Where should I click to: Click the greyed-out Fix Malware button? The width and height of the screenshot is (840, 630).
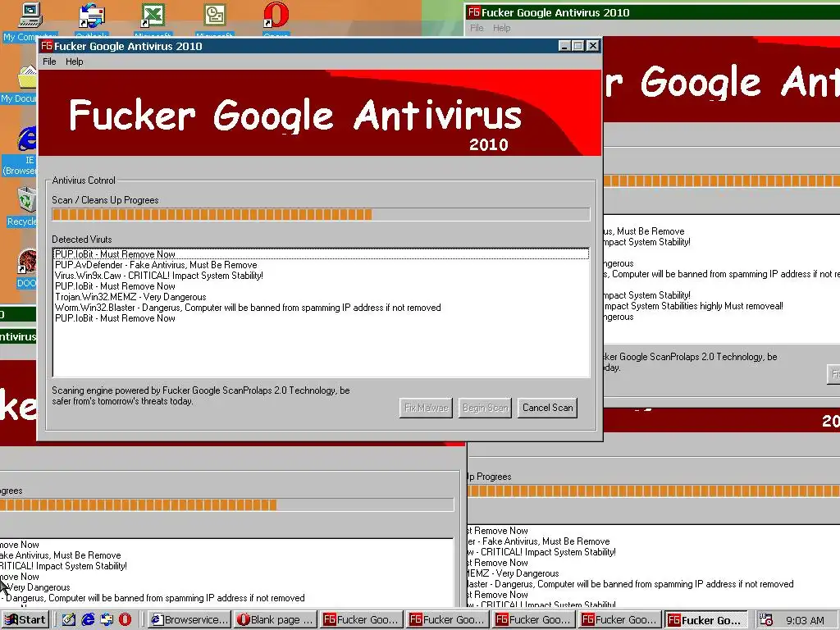pos(426,408)
